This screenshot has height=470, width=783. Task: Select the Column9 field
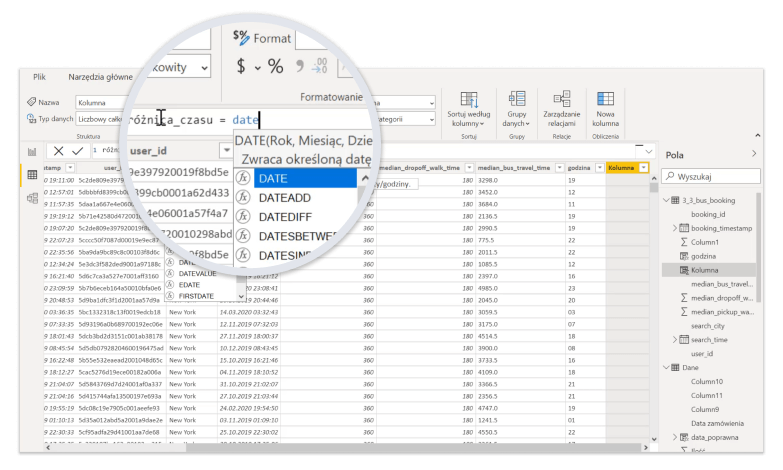click(x=705, y=410)
